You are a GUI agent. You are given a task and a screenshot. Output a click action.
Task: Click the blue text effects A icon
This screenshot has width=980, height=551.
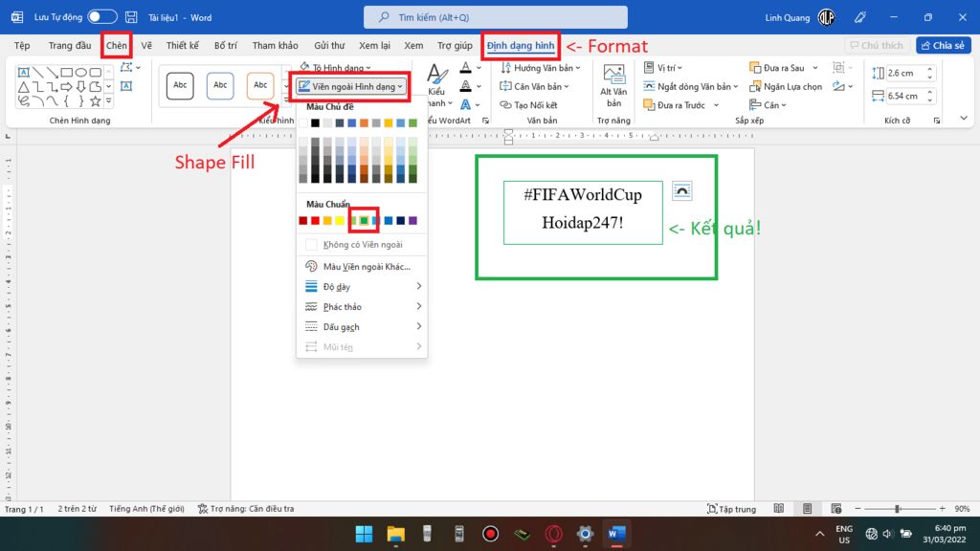(466, 105)
